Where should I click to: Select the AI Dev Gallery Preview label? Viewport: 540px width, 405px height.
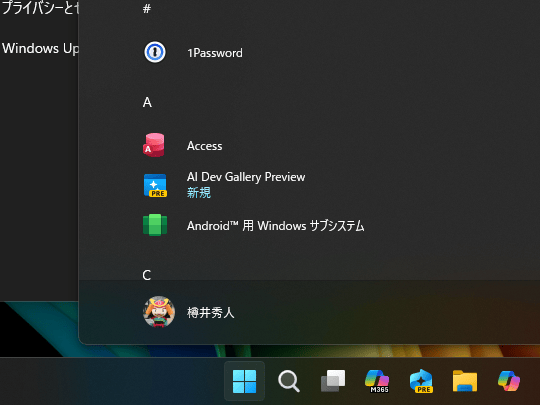246,177
